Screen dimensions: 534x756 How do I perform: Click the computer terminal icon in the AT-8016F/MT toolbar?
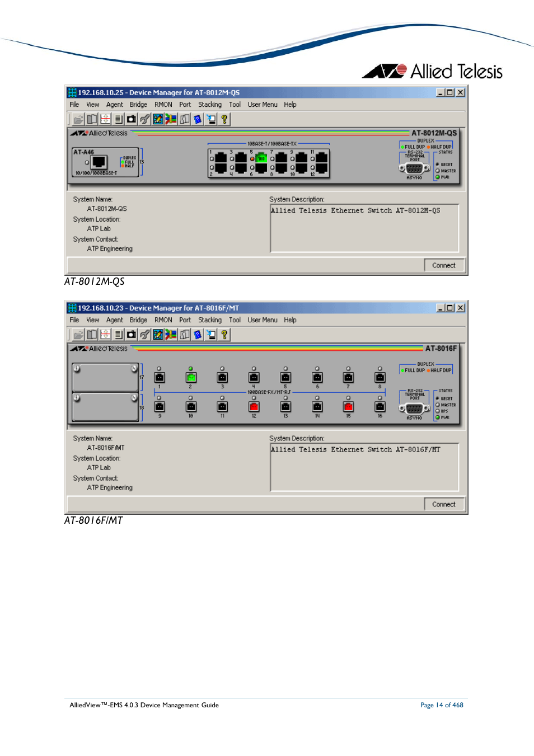[211, 335]
